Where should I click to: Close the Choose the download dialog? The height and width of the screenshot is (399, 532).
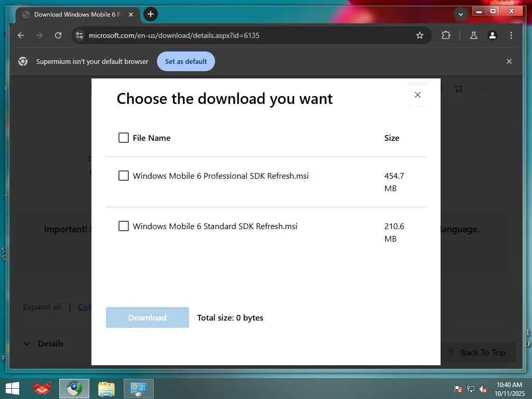(418, 95)
